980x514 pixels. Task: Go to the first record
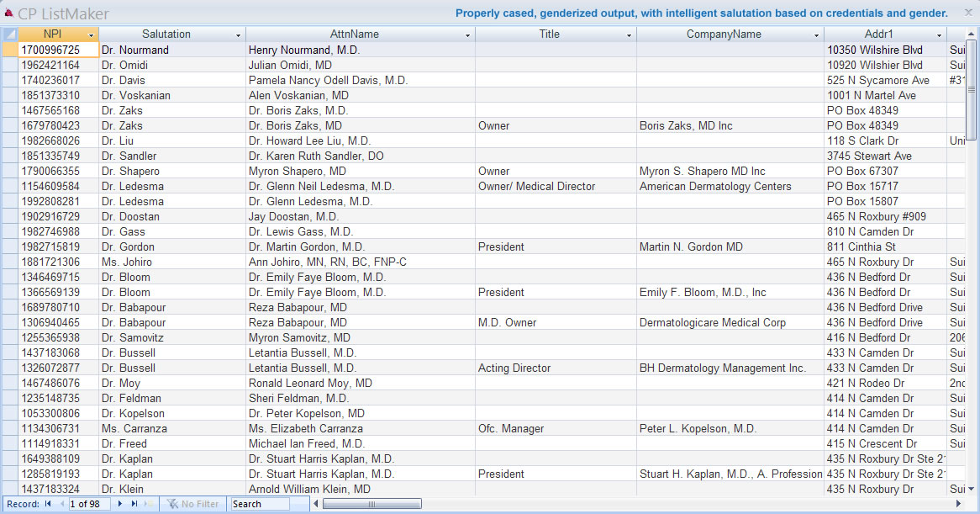(48, 504)
